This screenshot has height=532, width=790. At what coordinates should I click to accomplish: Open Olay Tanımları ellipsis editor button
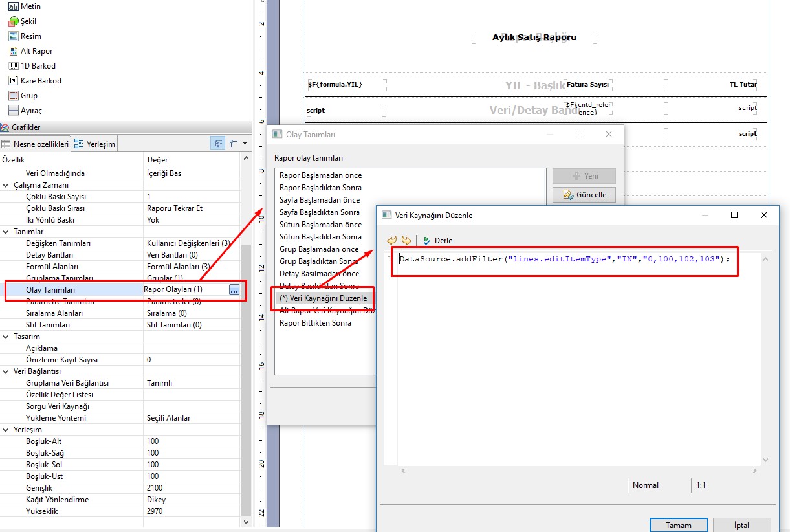tap(234, 290)
